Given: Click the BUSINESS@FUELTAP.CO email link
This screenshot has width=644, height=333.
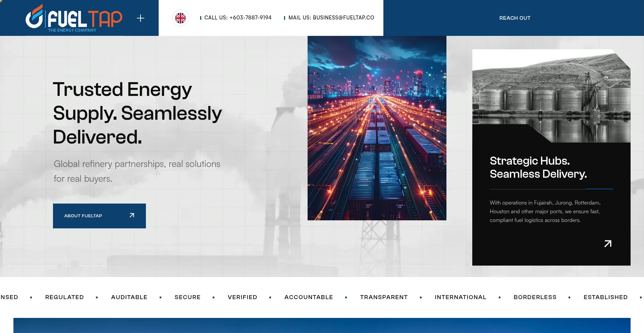Looking at the screenshot, I should point(343,18).
